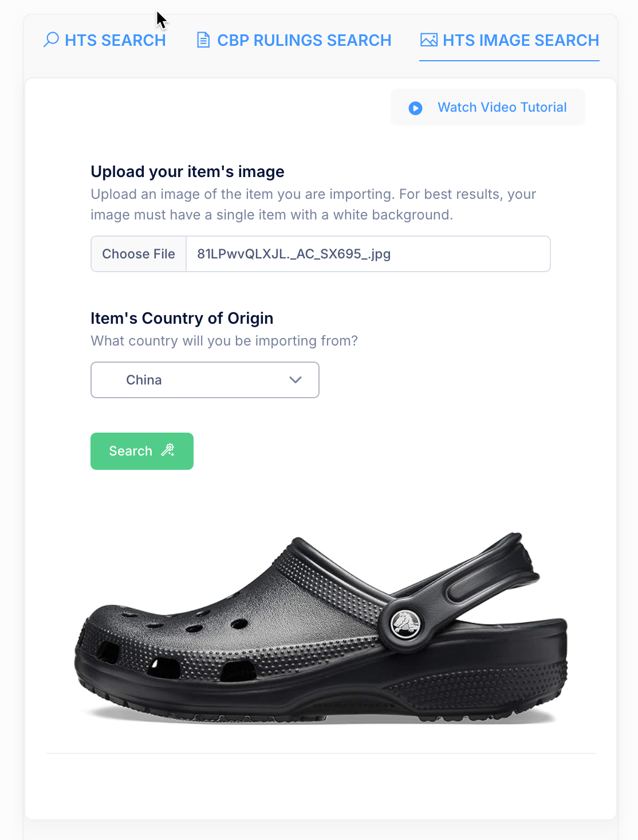Click the picture icon beside HTS IMAGE SEARCH
Image resolution: width=638 pixels, height=840 pixels.
428,40
